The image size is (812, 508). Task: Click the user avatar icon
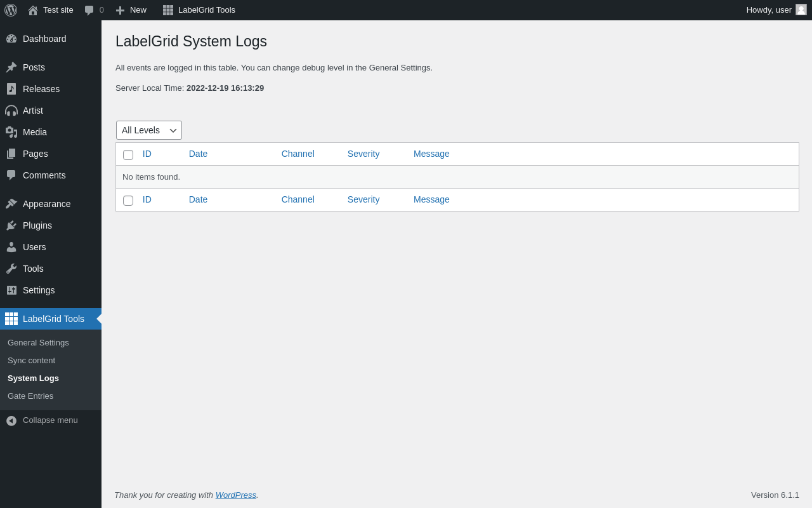pos(801,10)
